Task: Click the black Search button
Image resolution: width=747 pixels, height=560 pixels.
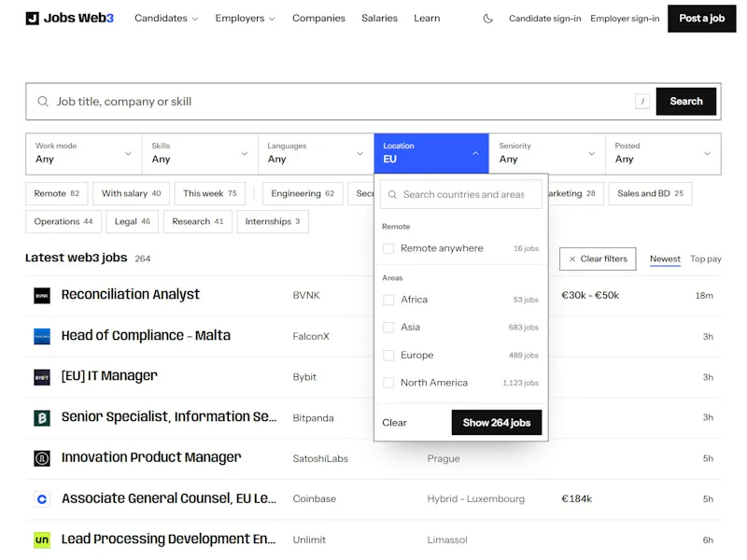Action: coord(686,102)
